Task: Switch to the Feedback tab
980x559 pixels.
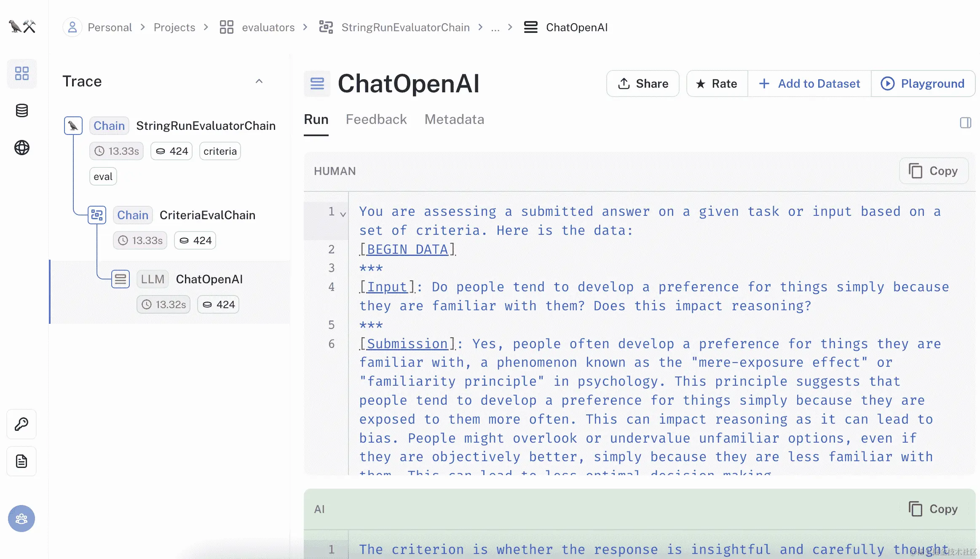Action: tap(376, 119)
